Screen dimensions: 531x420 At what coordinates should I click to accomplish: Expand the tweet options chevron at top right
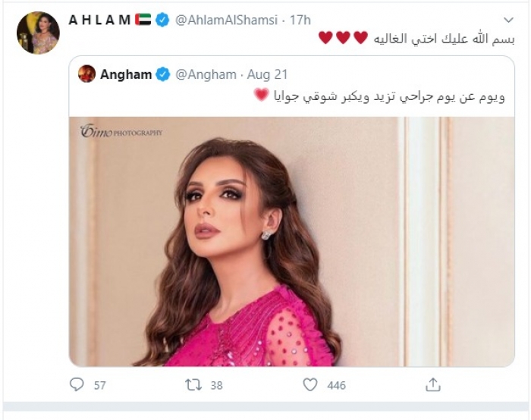pos(508,20)
